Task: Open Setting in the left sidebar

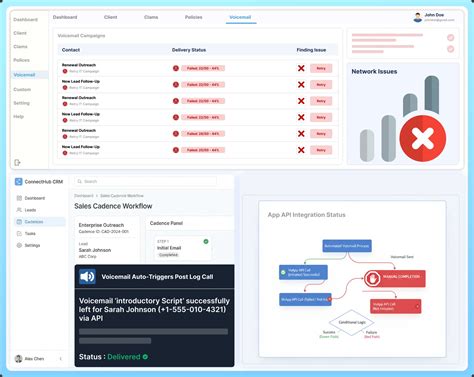Action: point(21,103)
